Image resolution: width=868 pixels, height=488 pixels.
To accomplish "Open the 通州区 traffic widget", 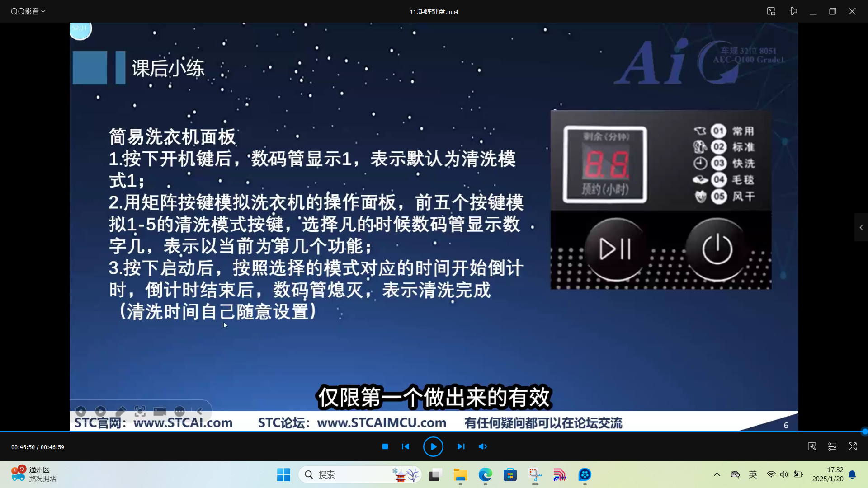I will tap(34, 474).
